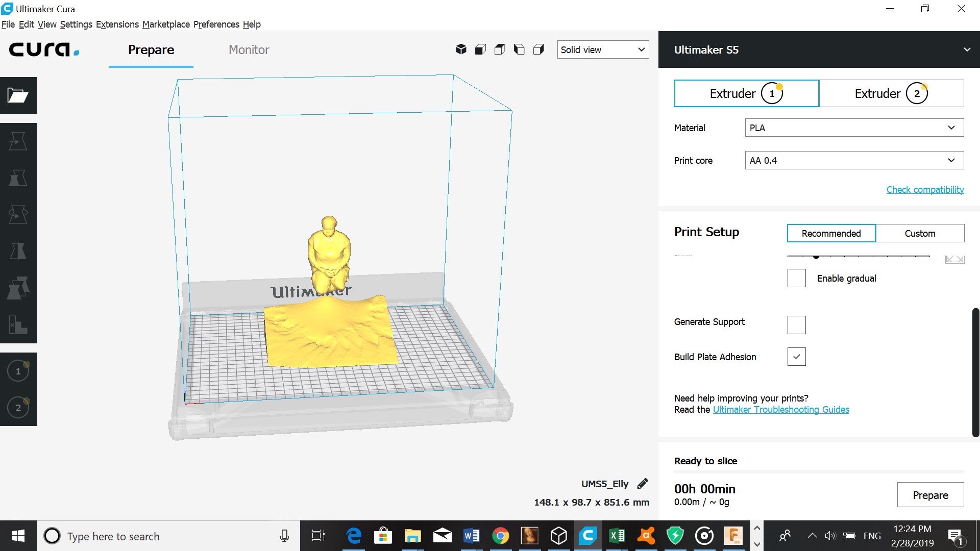Click the 3D view camera icon
The image size is (980, 551).
point(461,49)
